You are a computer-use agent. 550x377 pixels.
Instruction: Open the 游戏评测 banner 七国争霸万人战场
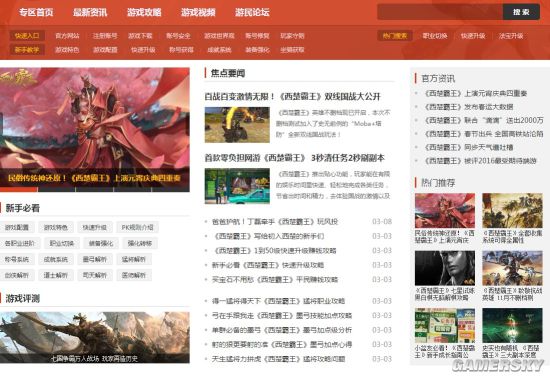tap(95, 337)
